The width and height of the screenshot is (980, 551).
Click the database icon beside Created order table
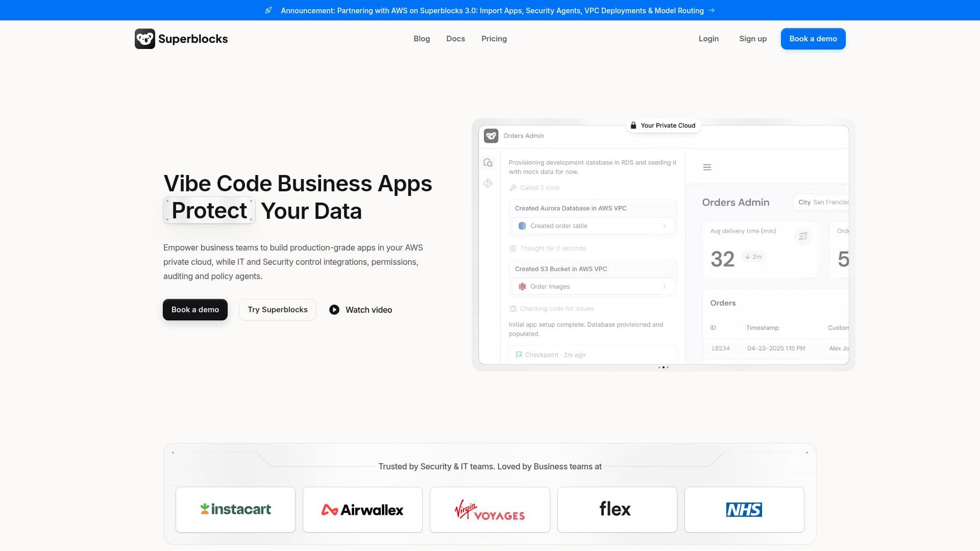[522, 226]
